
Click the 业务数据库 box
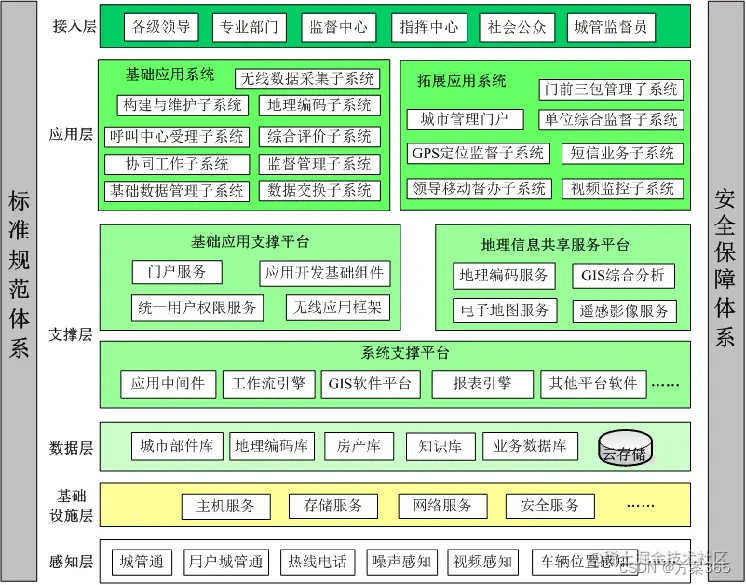tap(530, 446)
